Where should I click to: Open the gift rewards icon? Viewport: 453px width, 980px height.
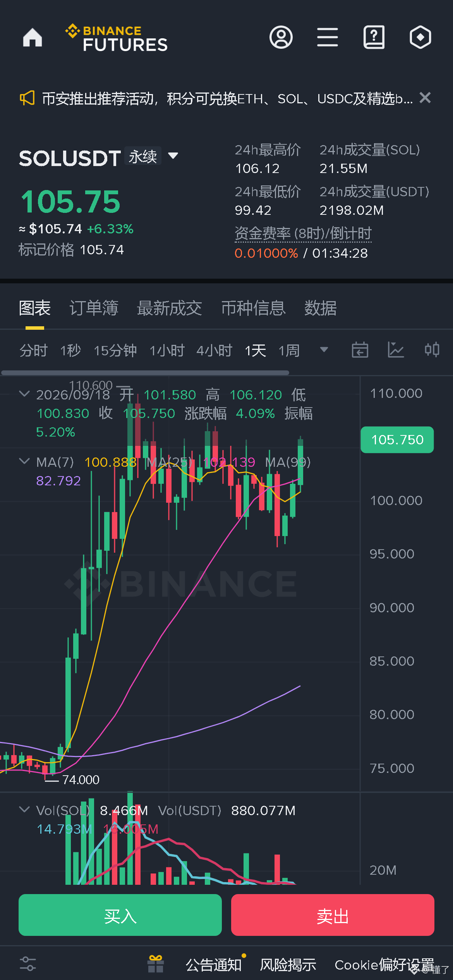(156, 964)
